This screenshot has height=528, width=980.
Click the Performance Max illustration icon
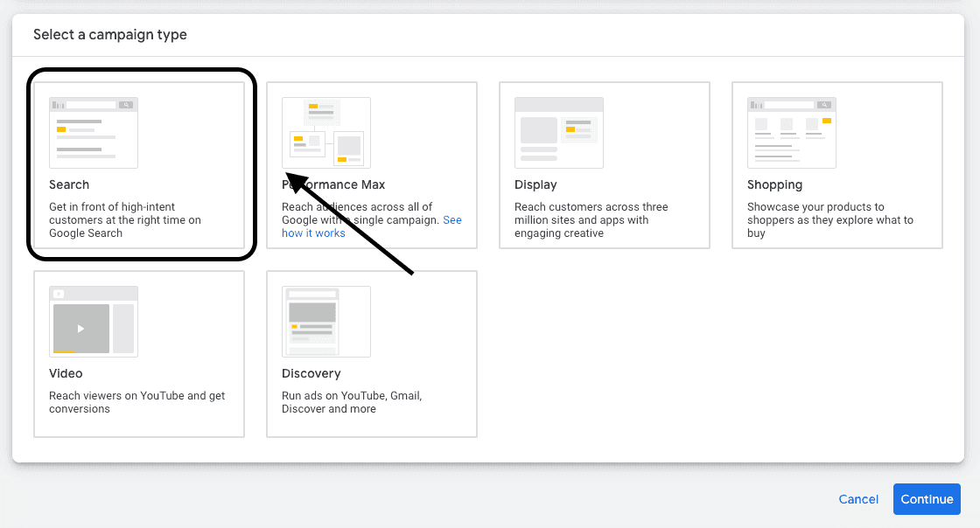(325, 133)
